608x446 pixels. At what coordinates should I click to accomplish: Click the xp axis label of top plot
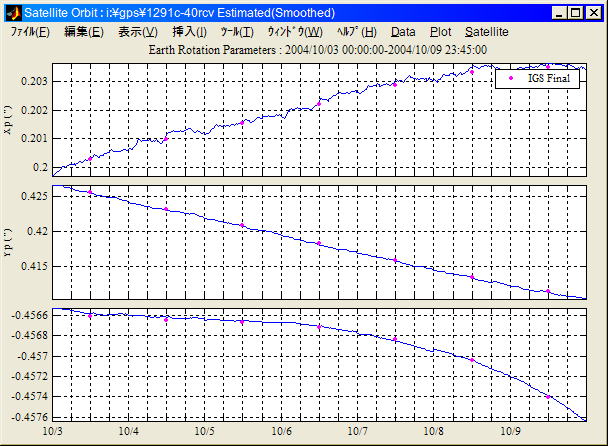8,120
